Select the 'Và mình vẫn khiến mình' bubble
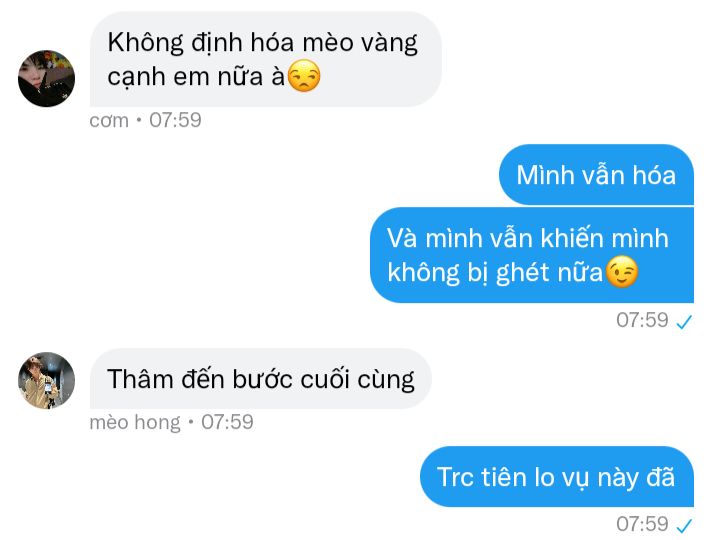The image size is (720, 540). [532, 255]
